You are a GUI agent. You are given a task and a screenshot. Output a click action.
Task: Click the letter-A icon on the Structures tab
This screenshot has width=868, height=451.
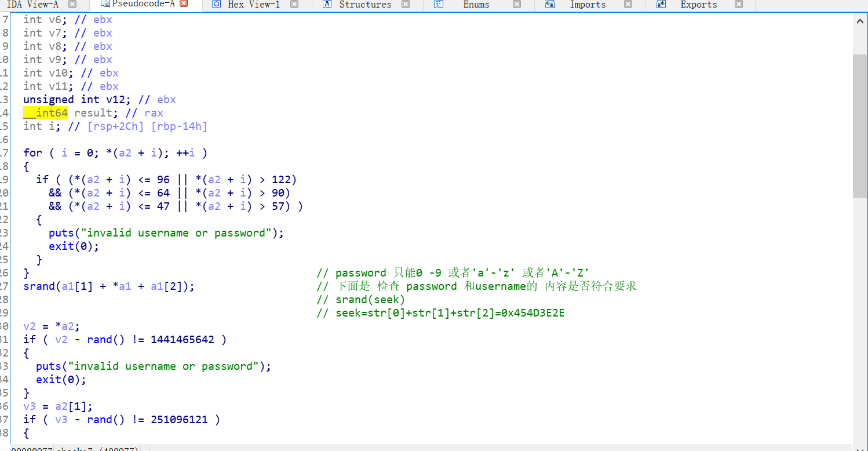[326, 5]
